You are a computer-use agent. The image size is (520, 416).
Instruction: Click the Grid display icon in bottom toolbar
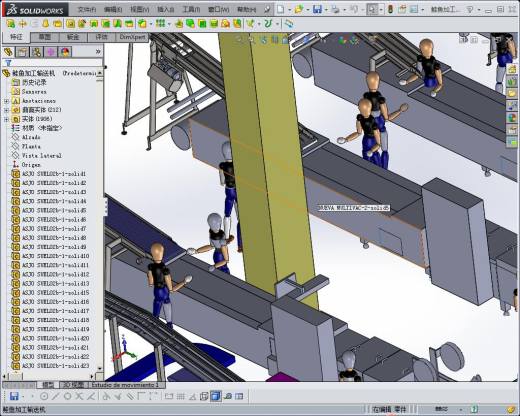(x=181, y=396)
